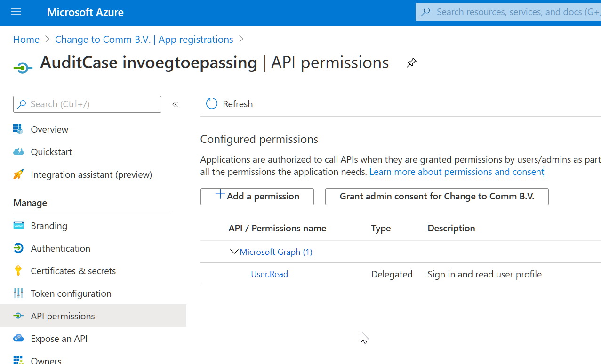Open Expose an API page

click(59, 339)
